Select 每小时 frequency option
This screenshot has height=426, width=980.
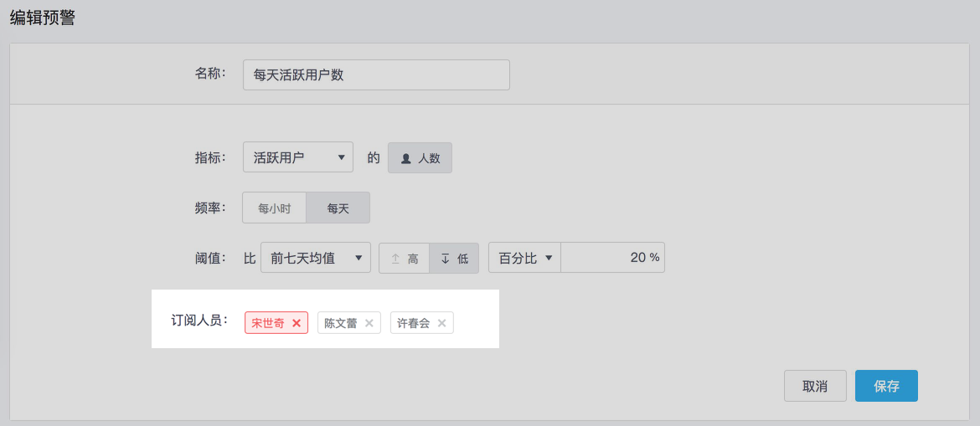pos(274,208)
